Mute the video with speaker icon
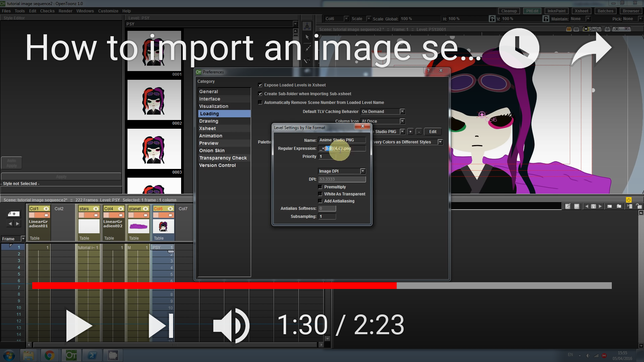644x362 pixels. [231, 326]
